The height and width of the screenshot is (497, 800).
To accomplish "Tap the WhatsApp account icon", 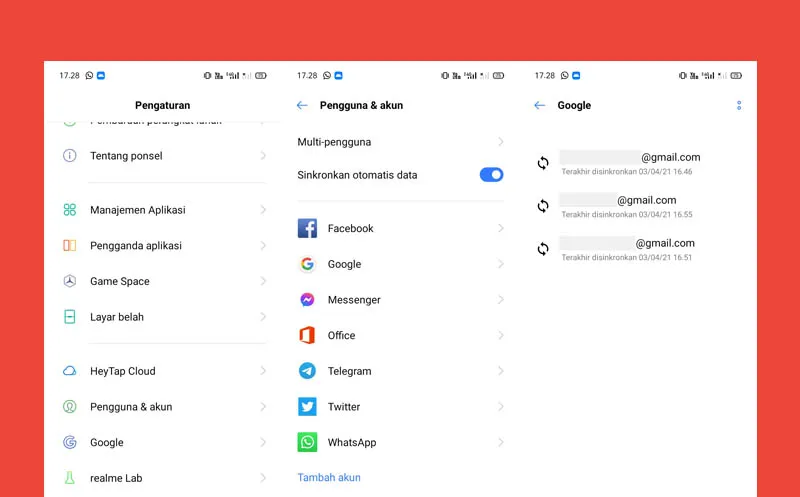I will [x=307, y=442].
